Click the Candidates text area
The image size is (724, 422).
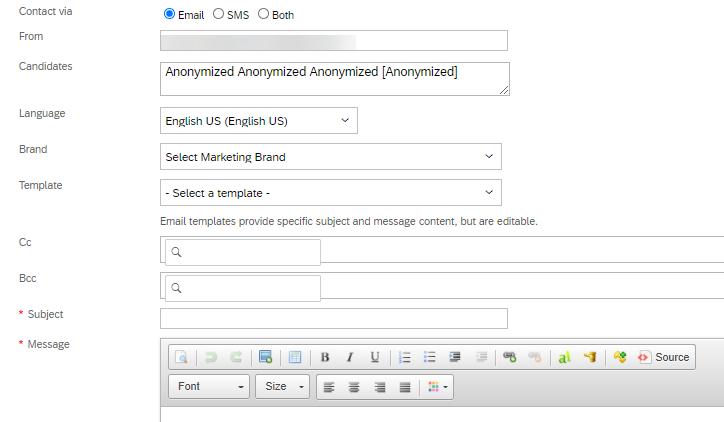335,79
